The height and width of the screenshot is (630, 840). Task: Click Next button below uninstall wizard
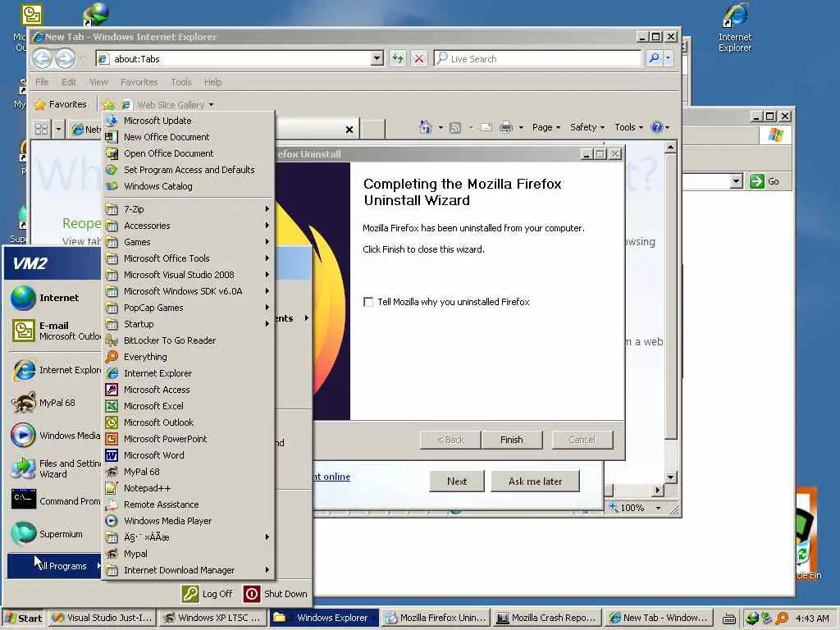coord(457,481)
